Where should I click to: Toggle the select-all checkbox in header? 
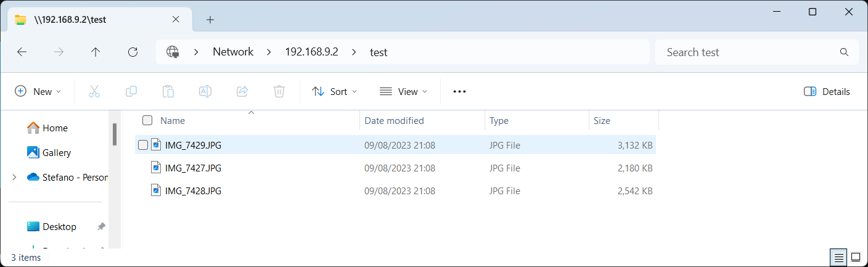pos(147,120)
